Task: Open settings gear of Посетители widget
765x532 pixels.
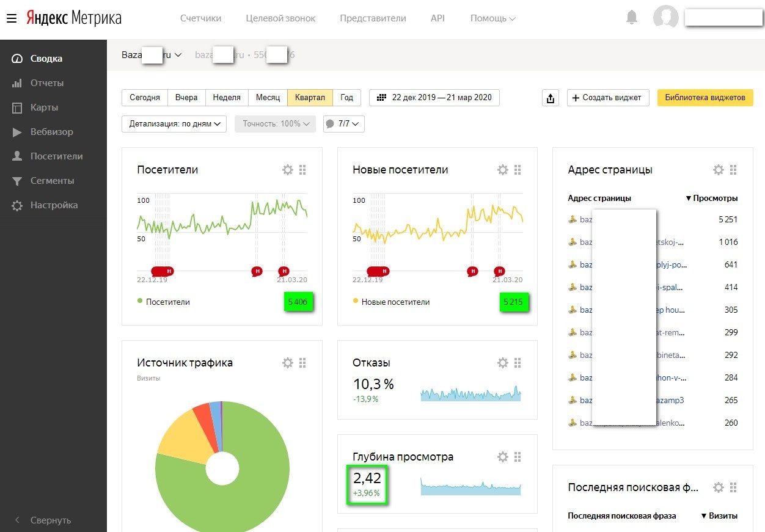Action: (x=288, y=170)
